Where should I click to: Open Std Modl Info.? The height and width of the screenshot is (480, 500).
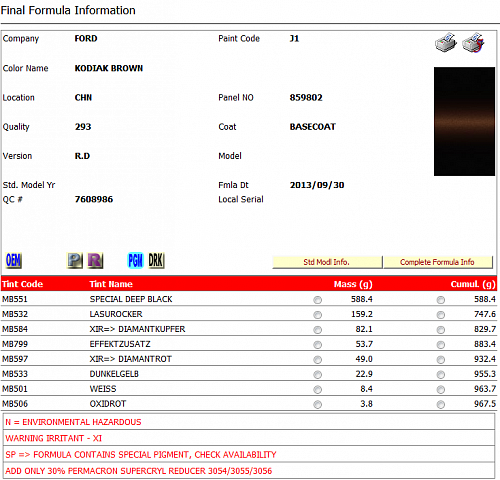coord(327,262)
